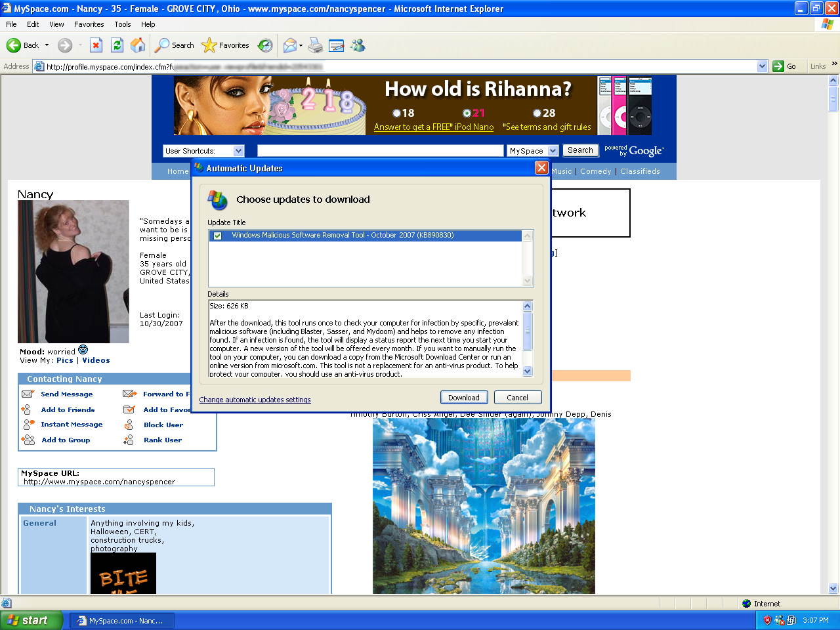Image resolution: width=840 pixels, height=630 pixels.
Task: Uncheck the Malicious Software Removal Tool update
Action: 217,236
